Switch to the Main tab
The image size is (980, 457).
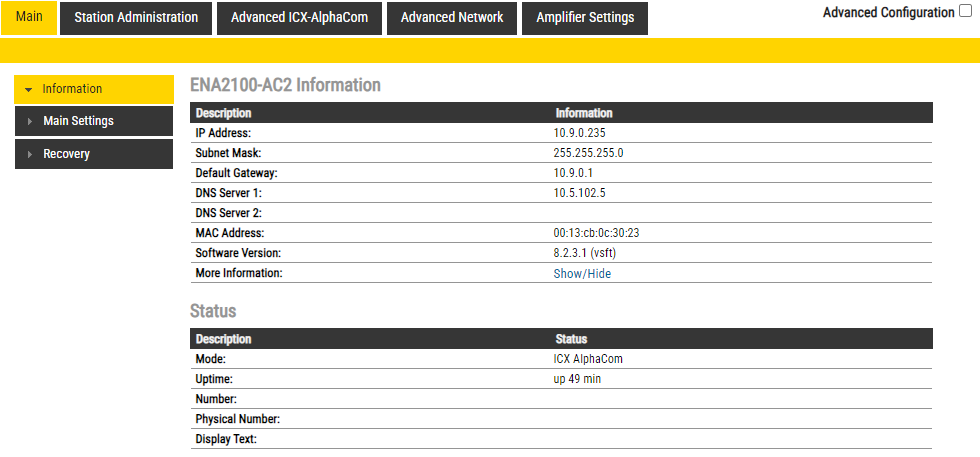(30, 18)
